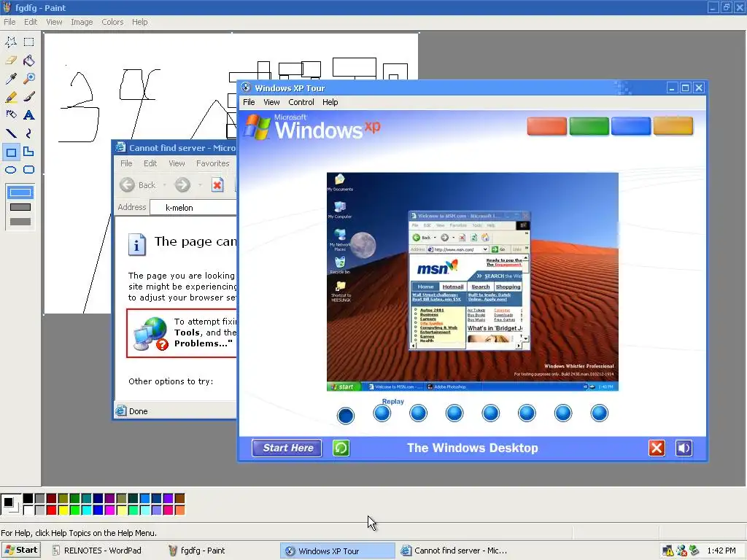This screenshot has width=747, height=560.
Task: Choose the straight Line tool in Paint
Action: [11, 133]
